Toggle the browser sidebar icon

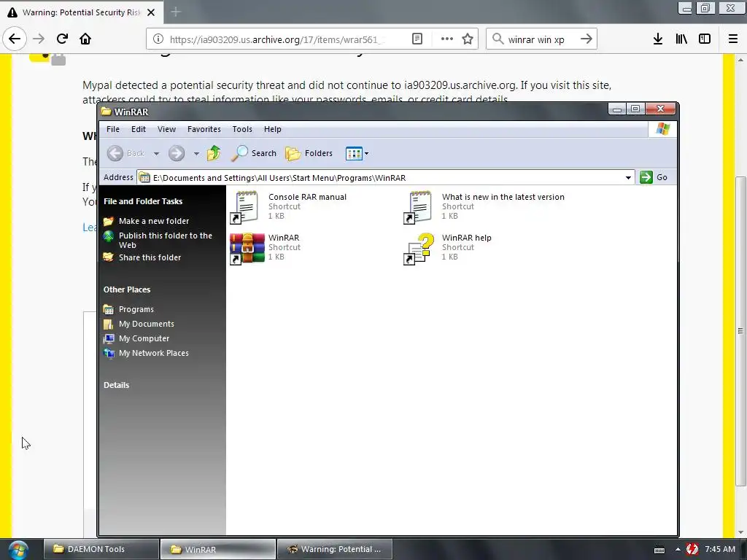point(705,39)
